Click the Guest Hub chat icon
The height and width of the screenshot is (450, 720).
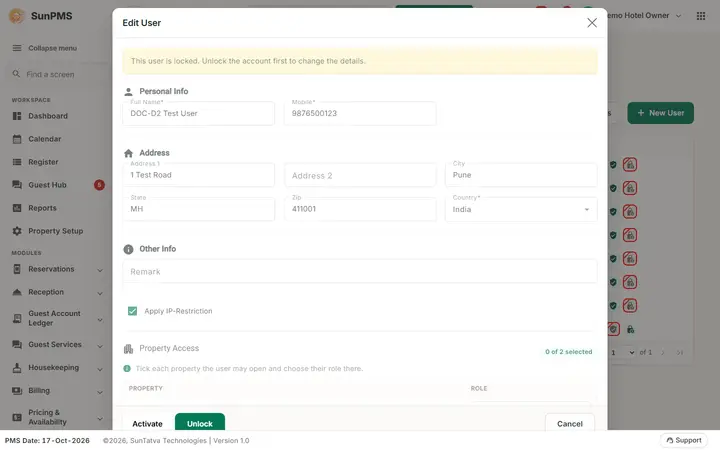point(17,185)
